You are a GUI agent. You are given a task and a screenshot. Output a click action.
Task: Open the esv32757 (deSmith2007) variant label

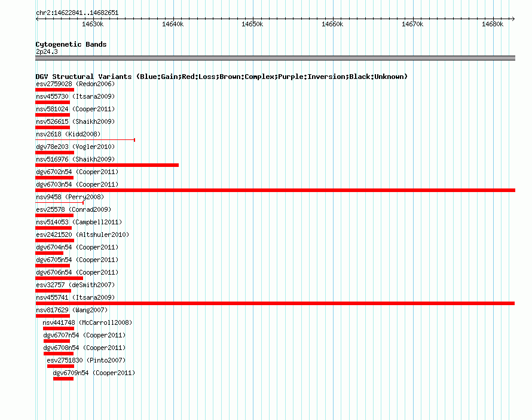click(x=75, y=285)
